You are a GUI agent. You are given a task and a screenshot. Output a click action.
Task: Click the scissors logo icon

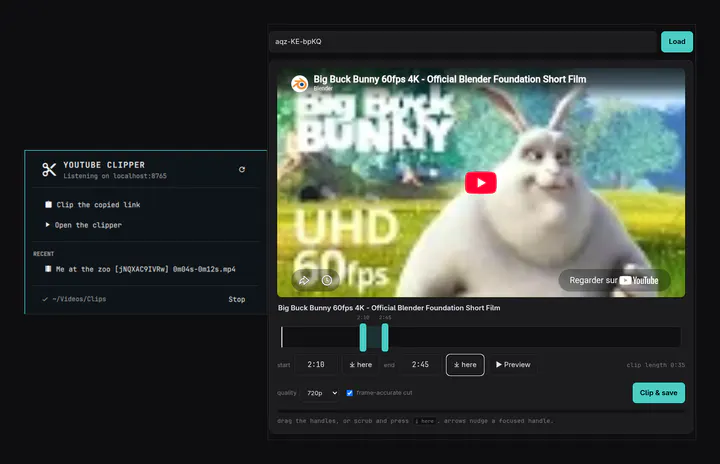pyautogui.click(x=49, y=170)
